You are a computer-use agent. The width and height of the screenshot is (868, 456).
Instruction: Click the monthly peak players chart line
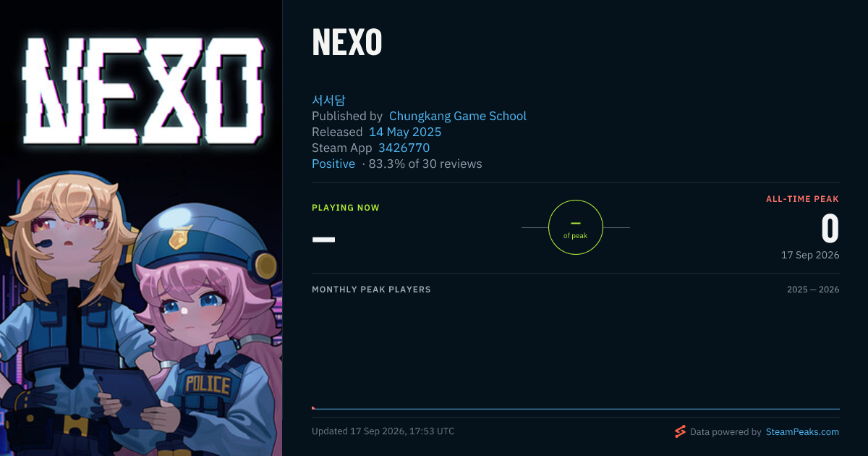coord(576,409)
